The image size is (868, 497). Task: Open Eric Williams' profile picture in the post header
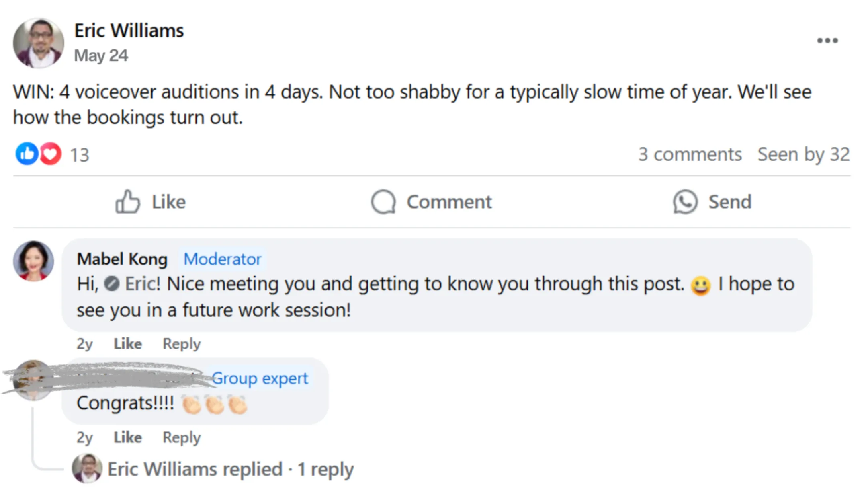pyautogui.click(x=39, y=43)
